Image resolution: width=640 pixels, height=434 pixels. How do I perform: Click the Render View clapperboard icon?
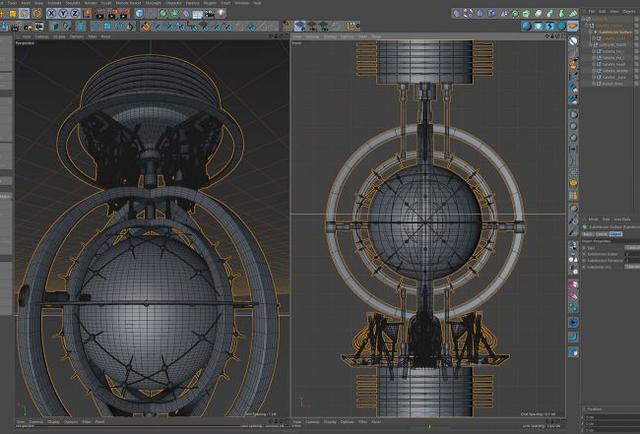click(100, 14)
